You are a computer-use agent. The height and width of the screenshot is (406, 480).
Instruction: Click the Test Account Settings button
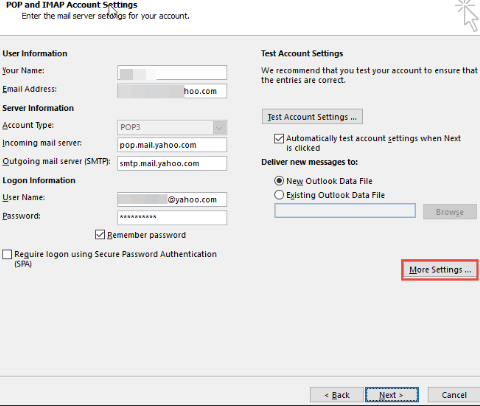click(x=312, y=117)
